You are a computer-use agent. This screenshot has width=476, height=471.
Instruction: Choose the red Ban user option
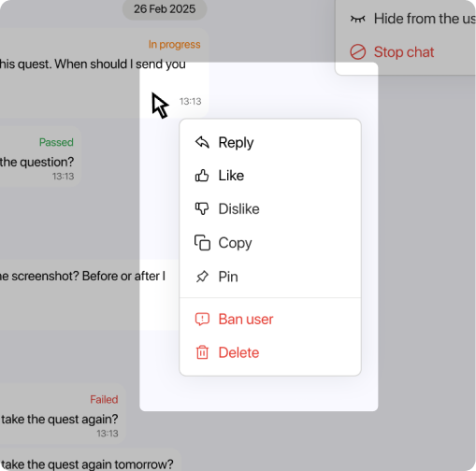click(x=270, y=320)
